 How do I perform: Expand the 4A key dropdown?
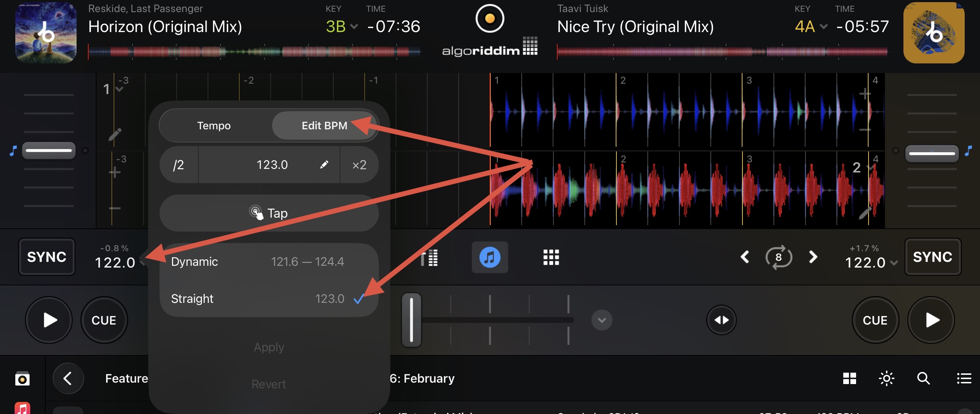[x=811, y=27]
